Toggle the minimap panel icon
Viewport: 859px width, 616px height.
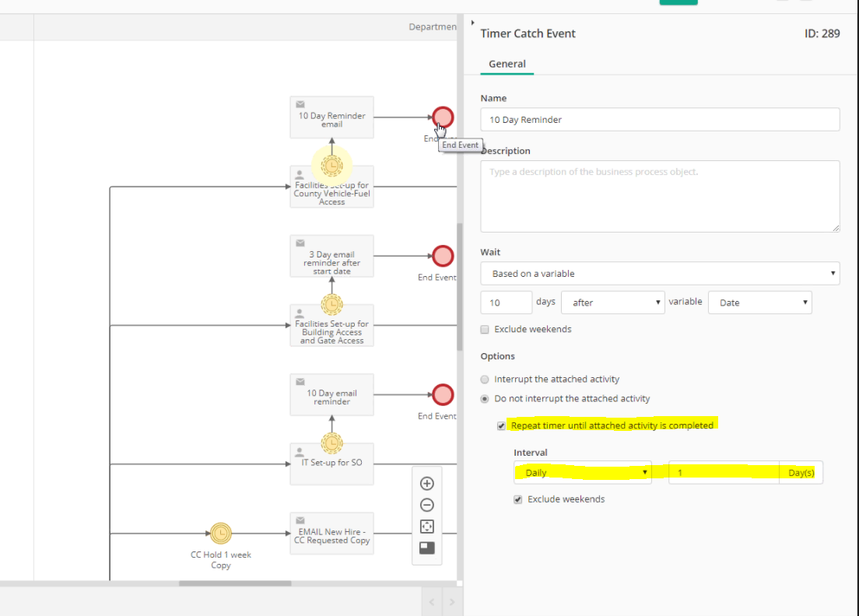[426, 548]
